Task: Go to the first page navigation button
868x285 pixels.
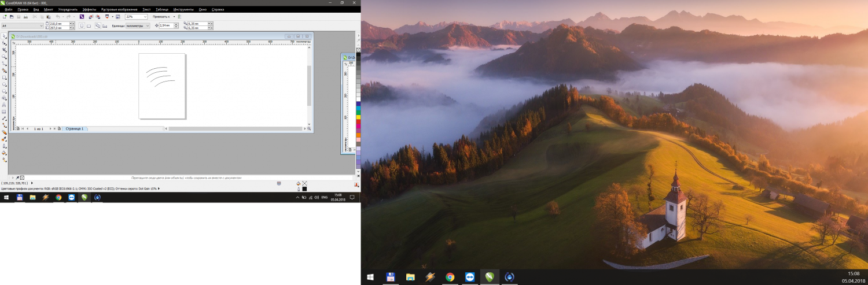Action: 23,128
